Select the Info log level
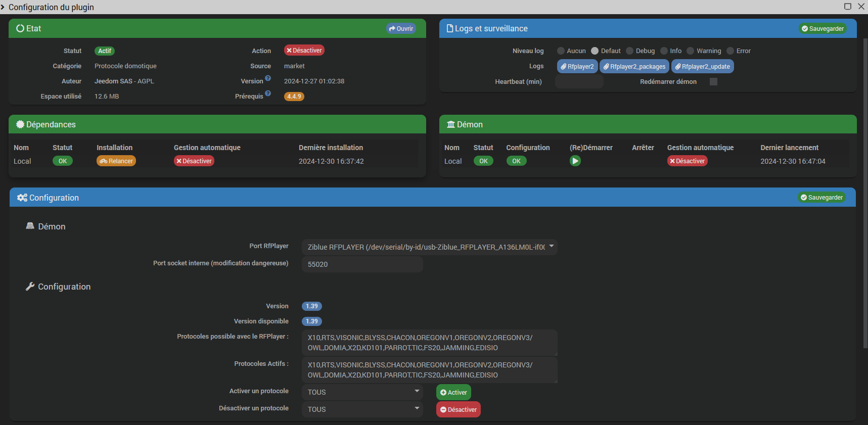 tap(664, 51)
